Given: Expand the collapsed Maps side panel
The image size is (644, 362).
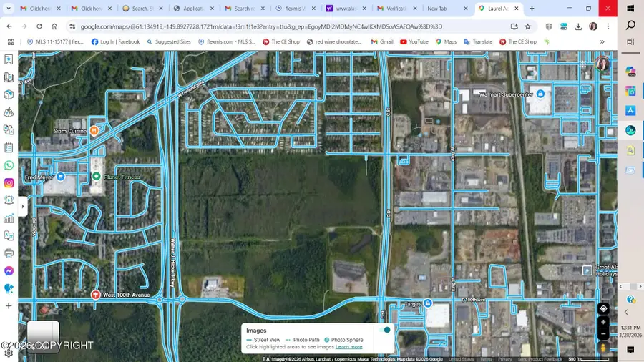Looking at the screenshot, I should coord(23,206).
